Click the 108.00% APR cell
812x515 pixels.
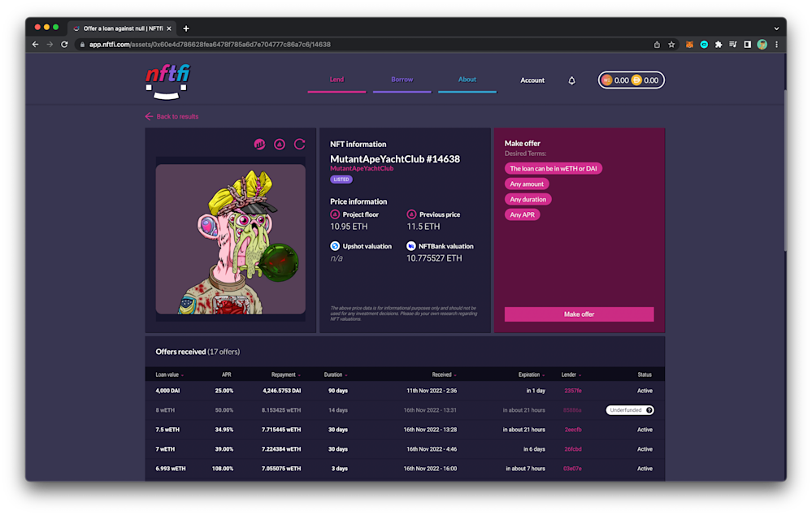click(x=223, y=469)
